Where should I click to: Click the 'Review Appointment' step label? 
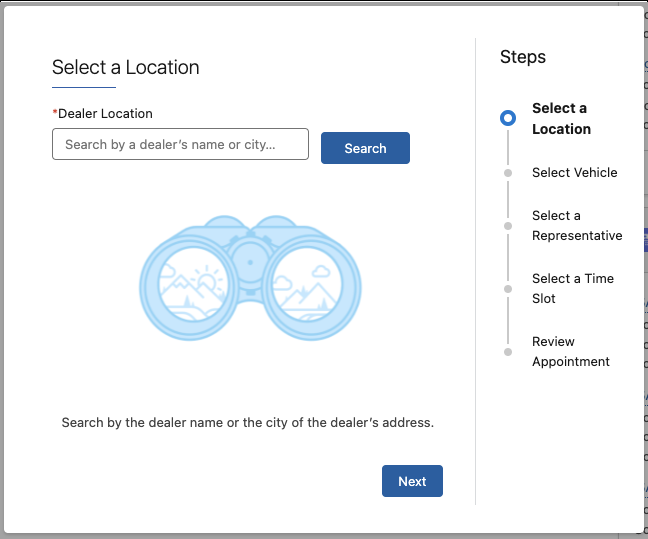tap(571, 351)
